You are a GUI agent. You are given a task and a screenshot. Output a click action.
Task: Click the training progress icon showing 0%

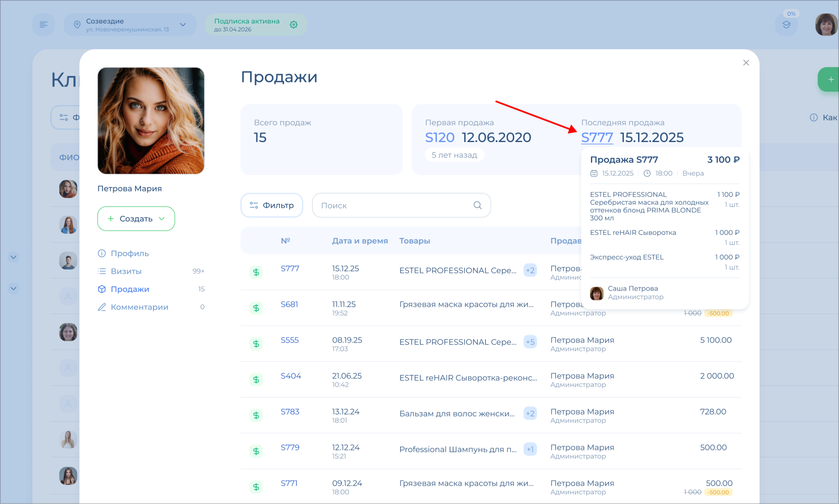pos(786,25)
